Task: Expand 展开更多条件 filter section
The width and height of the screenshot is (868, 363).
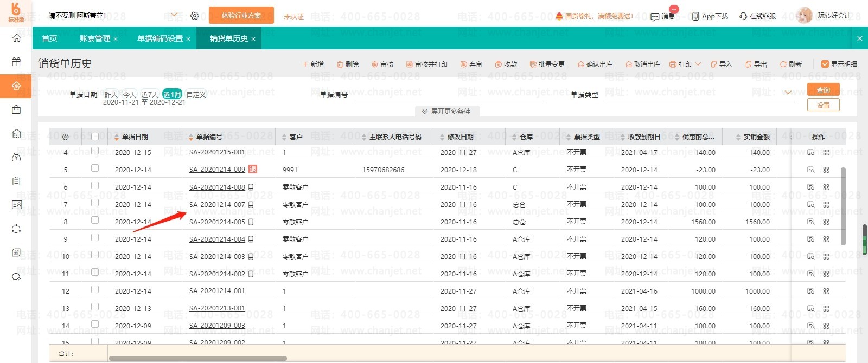Action: (x=446, y=111)
